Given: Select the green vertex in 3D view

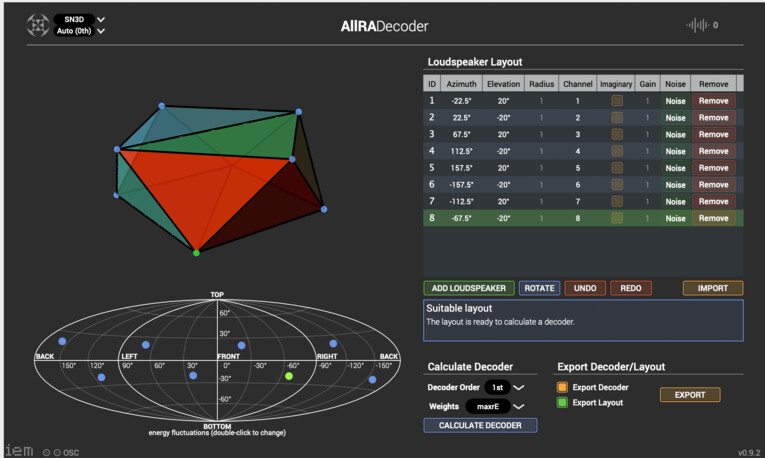Looking at the screenshot, I should [x=196, y=253].
